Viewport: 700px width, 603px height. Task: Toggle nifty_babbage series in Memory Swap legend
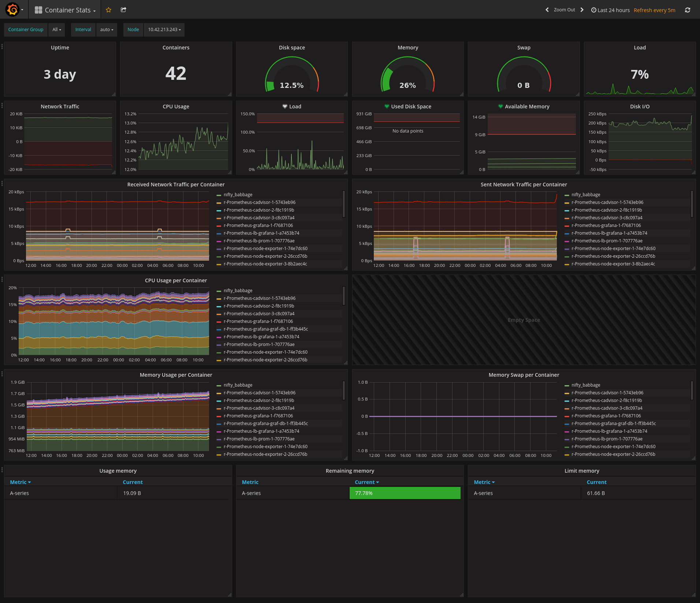586,385
